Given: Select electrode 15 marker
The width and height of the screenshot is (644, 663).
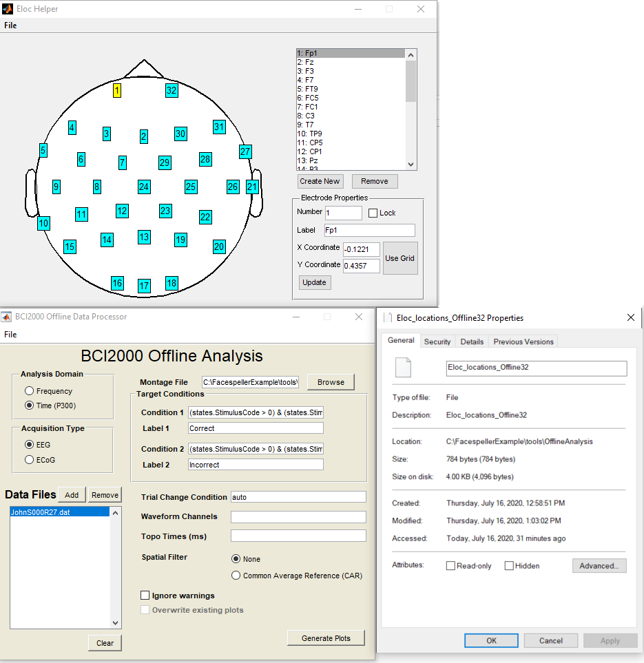Looking at the screenshot, I should (70, 247).
